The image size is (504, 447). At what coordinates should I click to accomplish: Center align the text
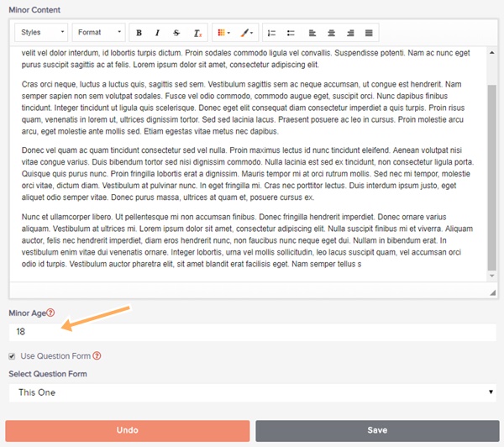click(x=331, y=33)
